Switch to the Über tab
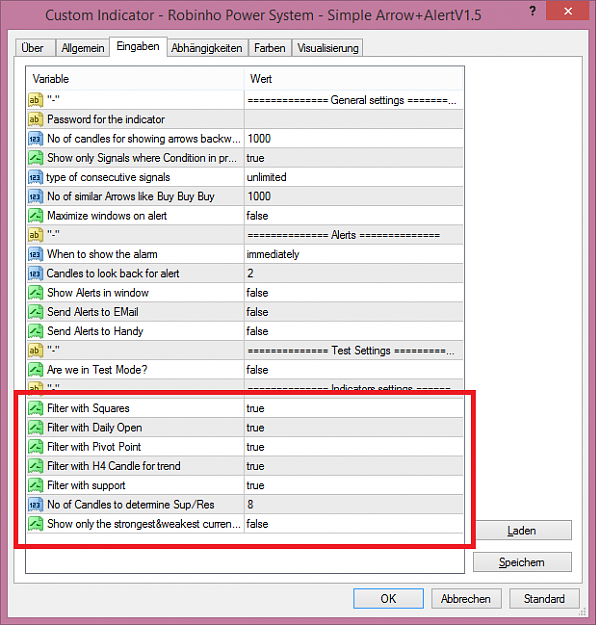The image size is (600, 625). coord(35,48)
